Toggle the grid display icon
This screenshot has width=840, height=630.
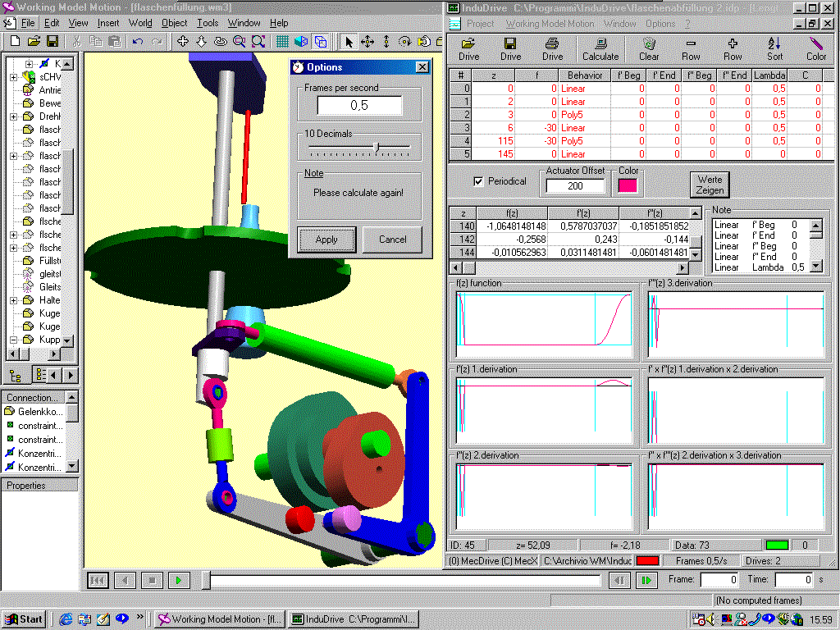click(x=282, y=41)
